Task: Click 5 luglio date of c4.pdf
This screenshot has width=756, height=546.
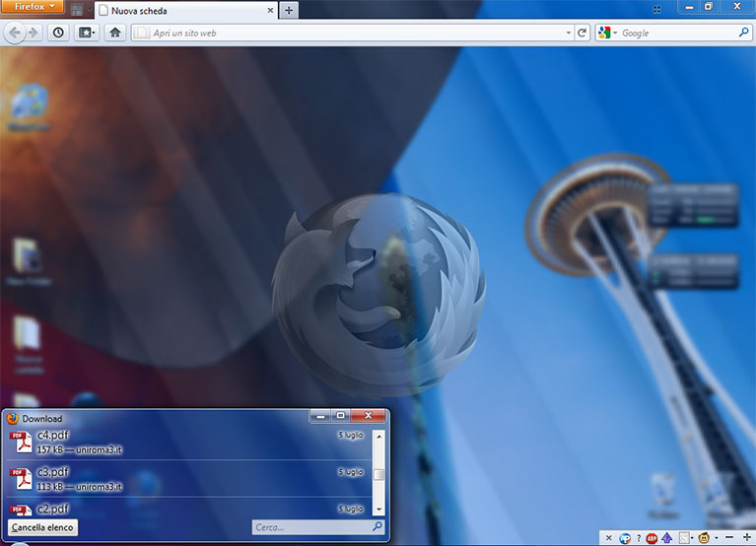Action: point(351,436)
